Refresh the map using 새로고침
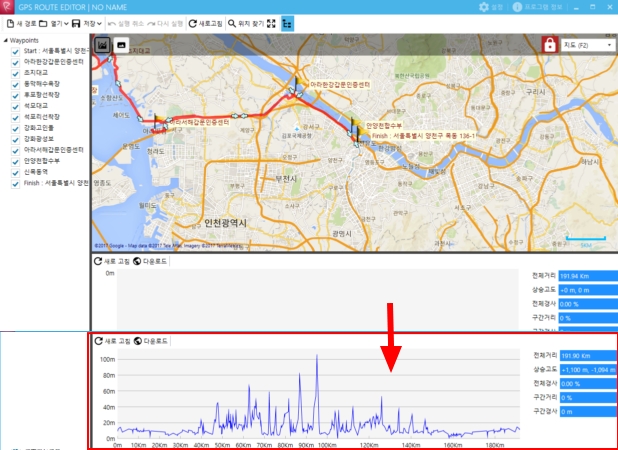The height and width of the screenshot is (450, 618). [x=205, y=24]
